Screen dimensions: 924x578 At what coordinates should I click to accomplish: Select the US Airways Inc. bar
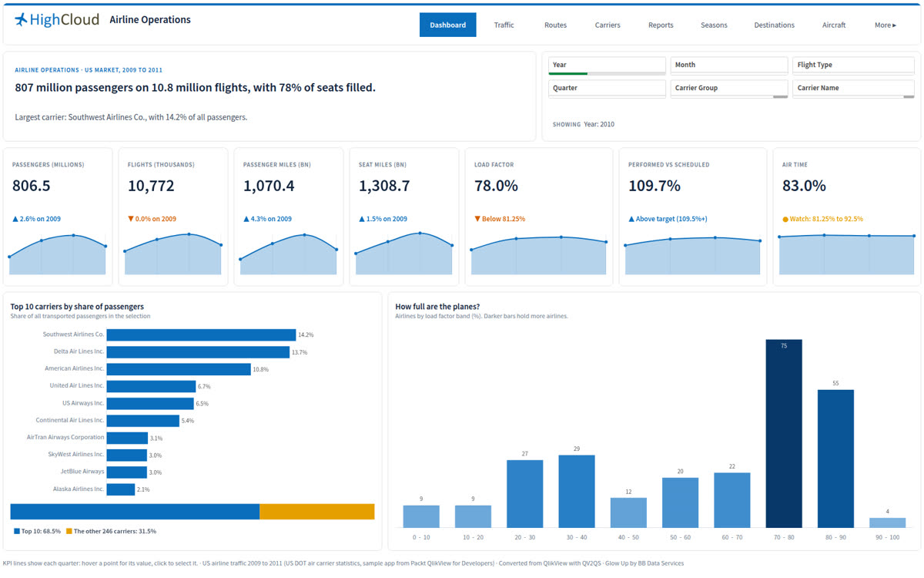[150, 403]
